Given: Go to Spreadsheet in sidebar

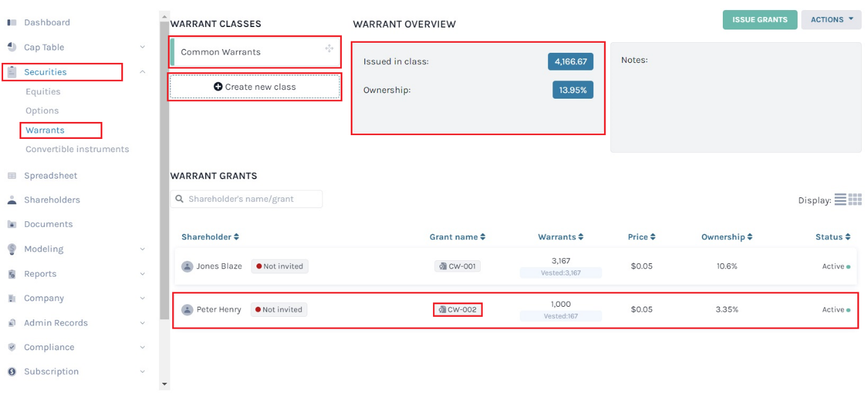Looking at the screenshot, I should [x=50, y=175].
